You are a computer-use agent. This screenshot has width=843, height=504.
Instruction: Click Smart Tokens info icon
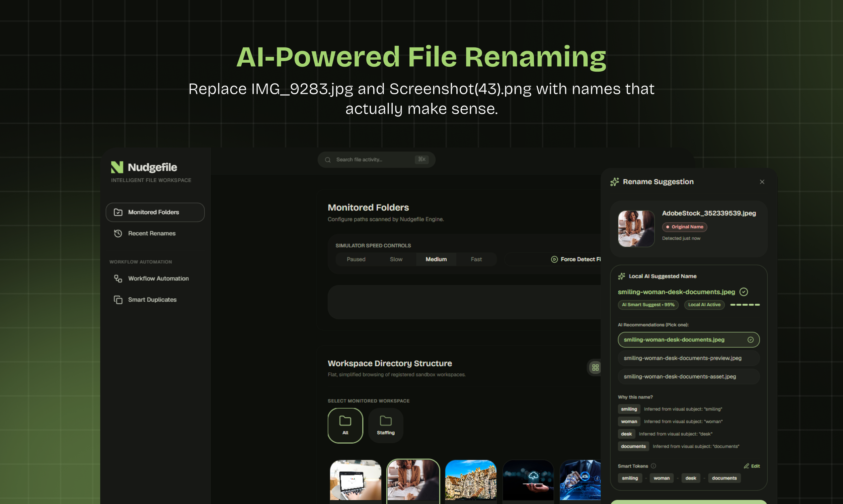tap(653, 466)
